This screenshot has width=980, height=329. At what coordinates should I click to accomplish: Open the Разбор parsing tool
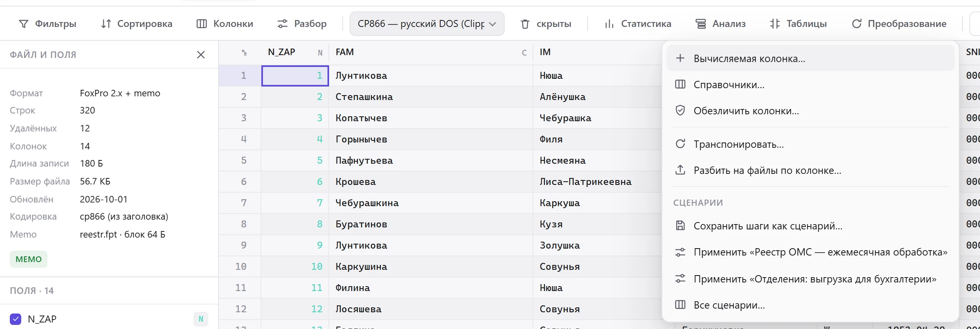pos(302,24)
